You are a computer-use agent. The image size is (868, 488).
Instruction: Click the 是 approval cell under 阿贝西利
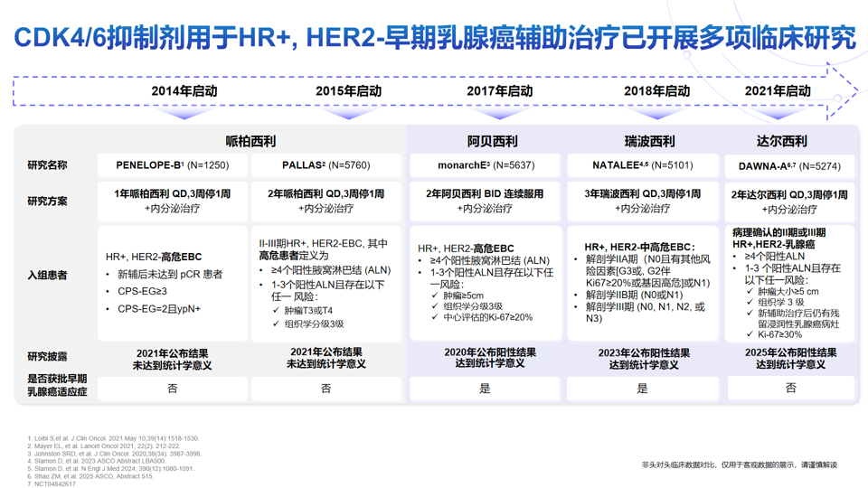pyautogui.click(x=486, y=389)
